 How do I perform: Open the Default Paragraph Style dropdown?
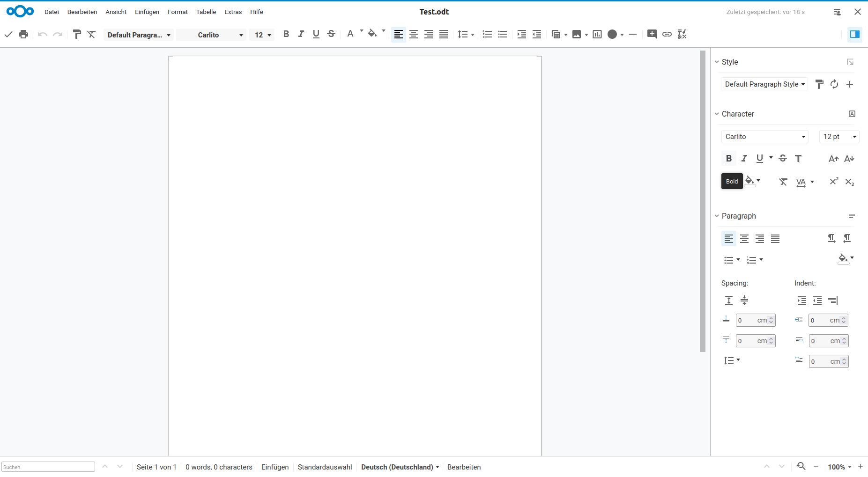764,84
